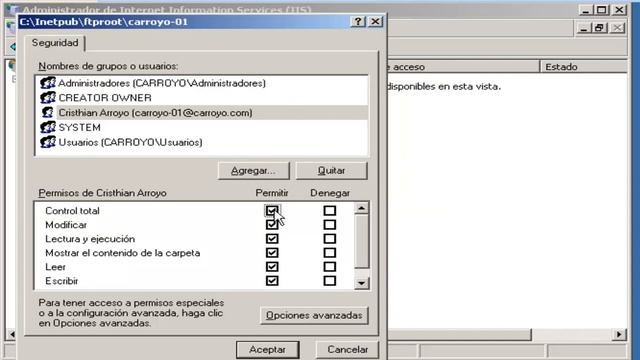Viewport: 640px width, 360px height.
Task: Toggle Permitir checkbox for Escribir
Action: click(272, 281)
